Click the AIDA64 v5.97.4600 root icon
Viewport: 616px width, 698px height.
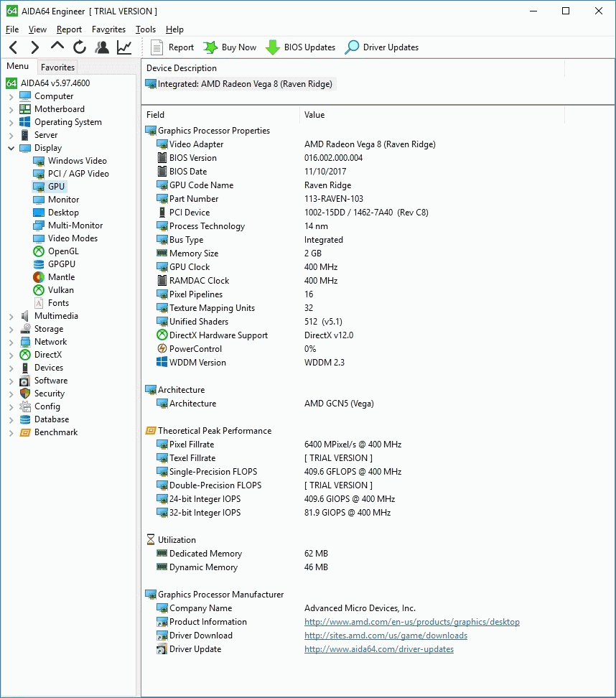point(11,83)
